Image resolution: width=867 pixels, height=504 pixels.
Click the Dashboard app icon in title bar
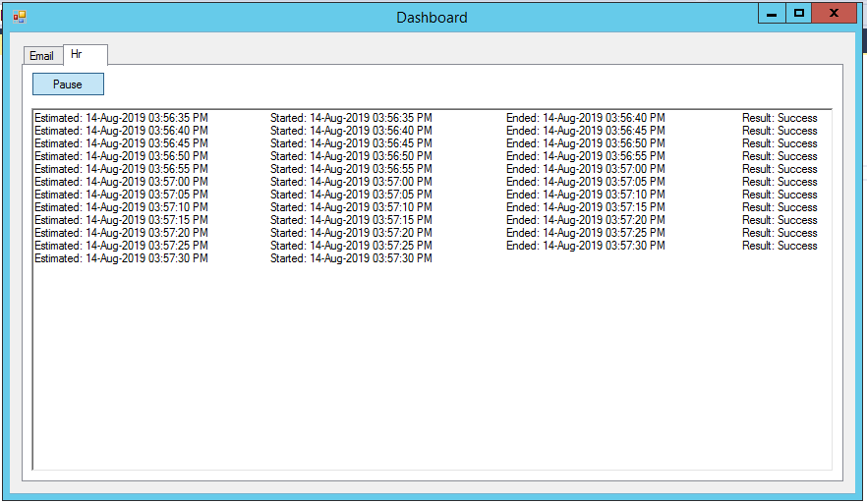[x=20, y=17]
